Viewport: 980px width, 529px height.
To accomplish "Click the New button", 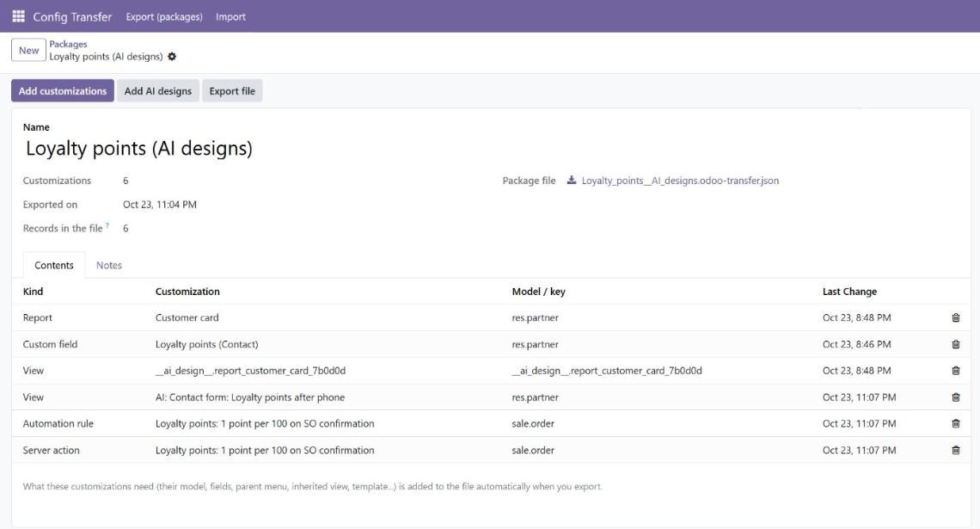I will [x=28, y=50].
